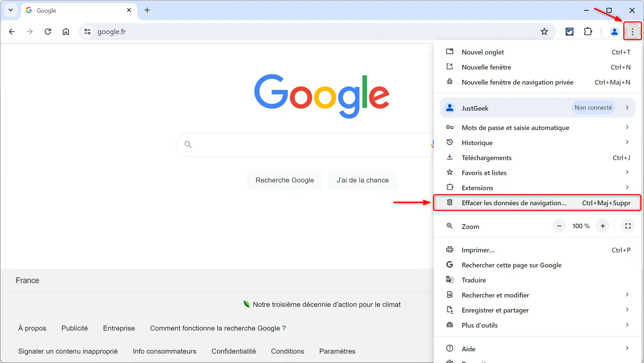644x363 pixels.
Task: Open the Confidentialité footer link
Action: pyautogui.click(x=234, y=351)
